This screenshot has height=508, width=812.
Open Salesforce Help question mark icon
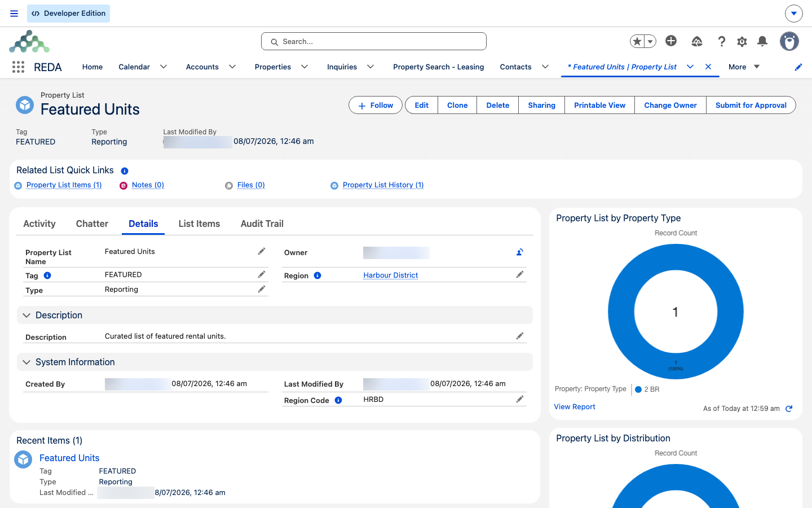click(721, 41)
